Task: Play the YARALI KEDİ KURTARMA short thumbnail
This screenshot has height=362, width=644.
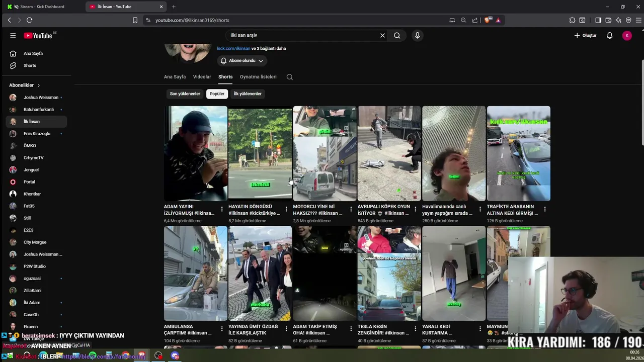Action: 454,273
